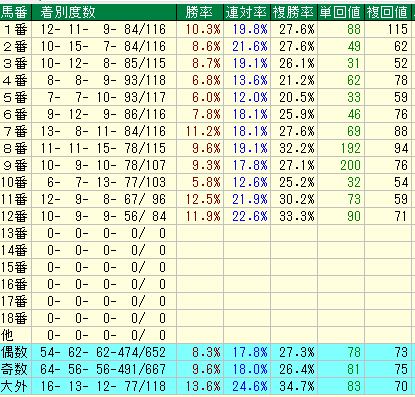Click 偶数 record 54- 62- 62-474/652
This screenshot has height=397, width=415.
[103, 353]
